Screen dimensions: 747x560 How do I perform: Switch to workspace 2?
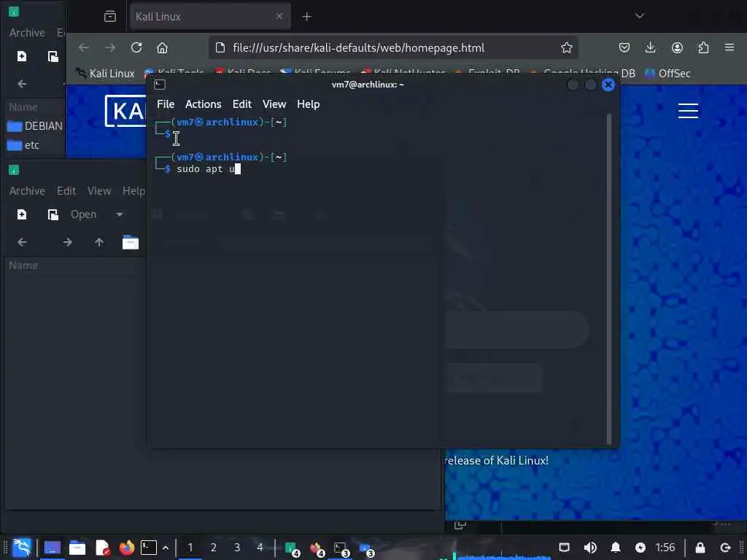(214, 548)
